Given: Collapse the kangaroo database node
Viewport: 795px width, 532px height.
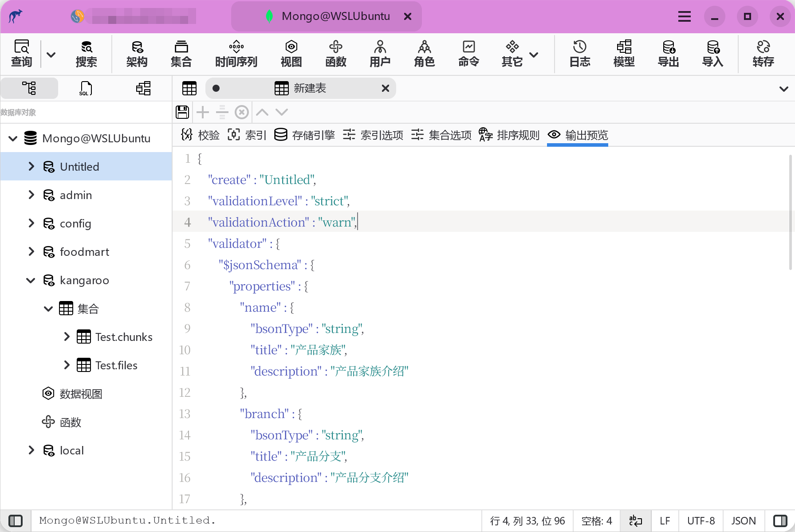Looking at the screenshot, I should click(30, 280).
